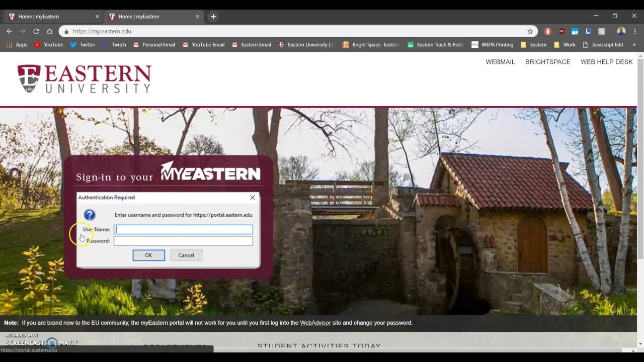Reload the page with the refresh icon
Screen dimensions: 644x362
[x=36, y=31]
